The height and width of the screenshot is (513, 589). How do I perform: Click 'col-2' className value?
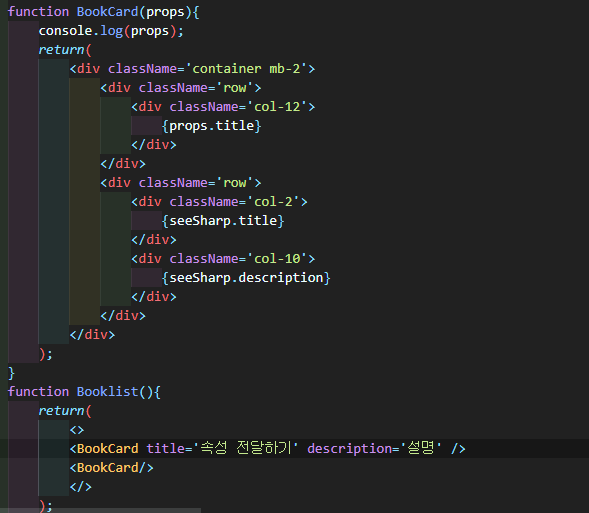click(273, 202)
